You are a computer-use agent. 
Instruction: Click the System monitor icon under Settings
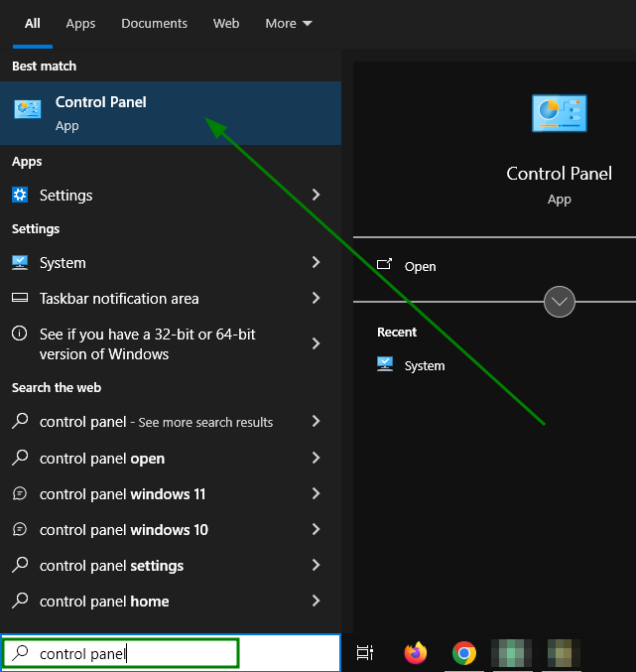(x=20, y=262)
